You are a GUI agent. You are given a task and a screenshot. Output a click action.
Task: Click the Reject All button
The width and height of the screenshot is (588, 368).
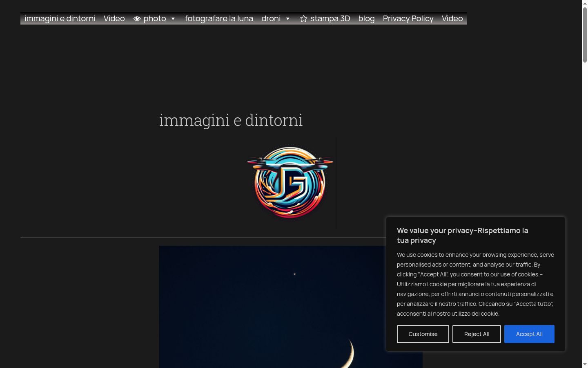(477, 334)
